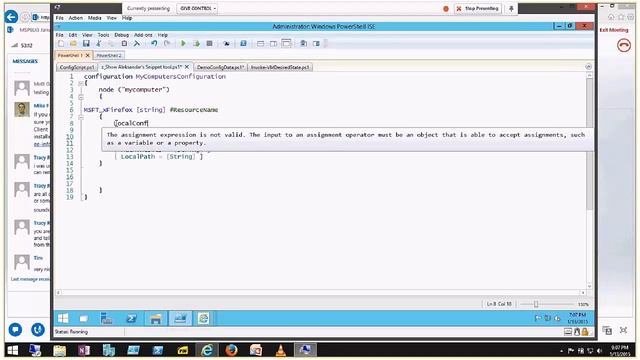Click the editor horizontal scrollbar
The image size is (640, 360).
320,292
